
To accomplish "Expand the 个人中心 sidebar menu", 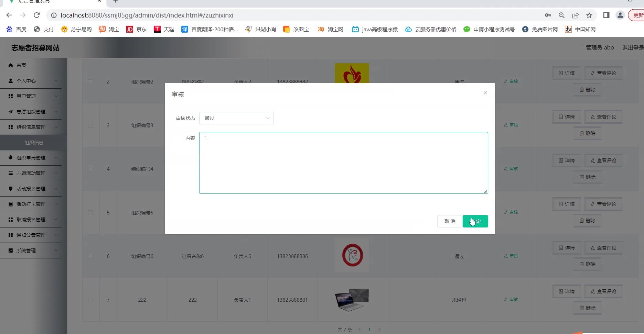I will [x=31, y=81].
